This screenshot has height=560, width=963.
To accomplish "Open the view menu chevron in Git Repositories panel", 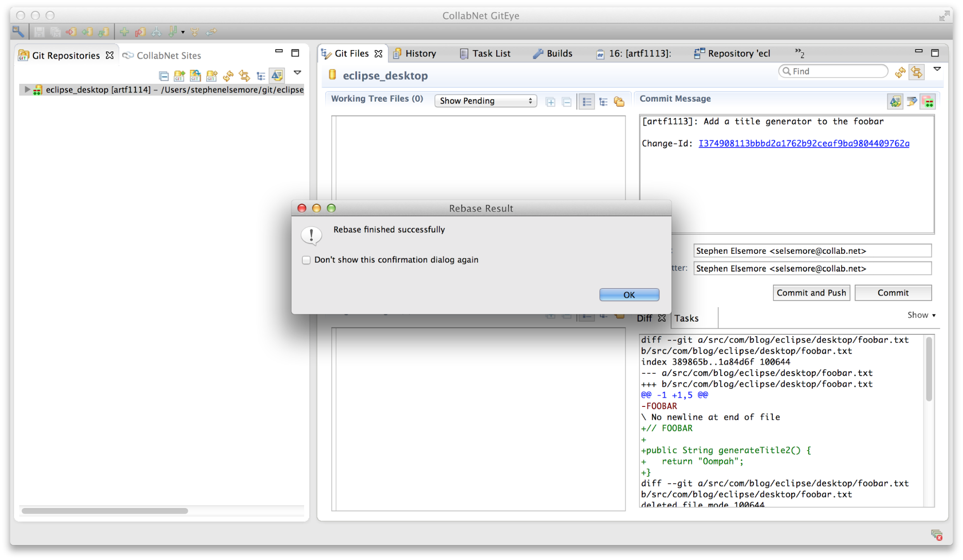I will coord(298,73).
